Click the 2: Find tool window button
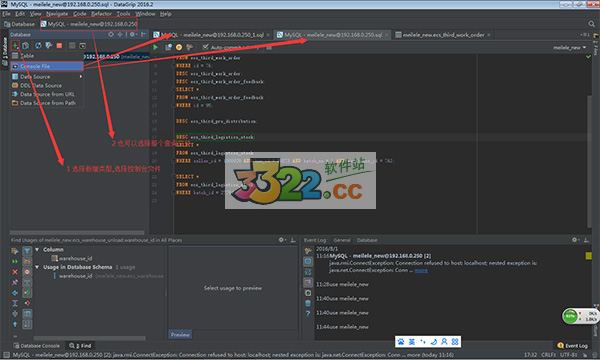Viewport: 600px width, 360px height. 80,346
